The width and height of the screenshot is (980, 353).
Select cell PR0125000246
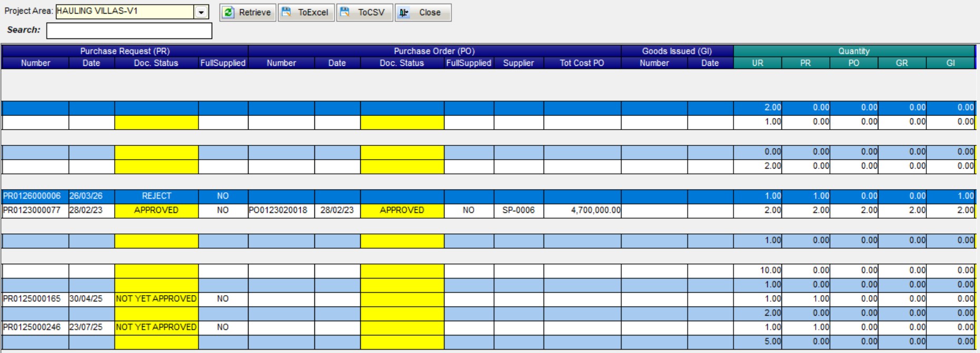[x=35, y=327]
